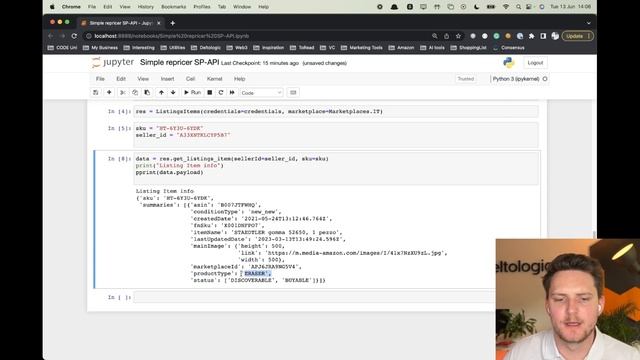Click the Logout button
The image size is (640, 360).
(x=535, y=63)
